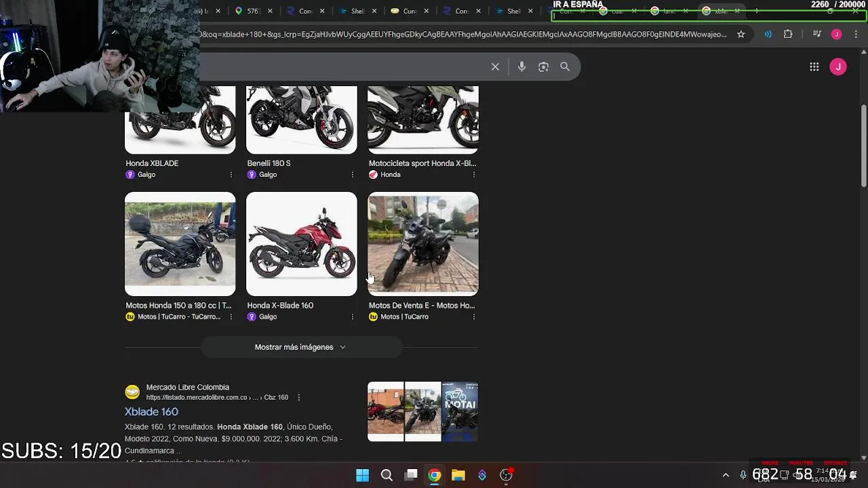868x488 pixels.
Task: Show hidden system tray icons
Action: tap(726, 475)
